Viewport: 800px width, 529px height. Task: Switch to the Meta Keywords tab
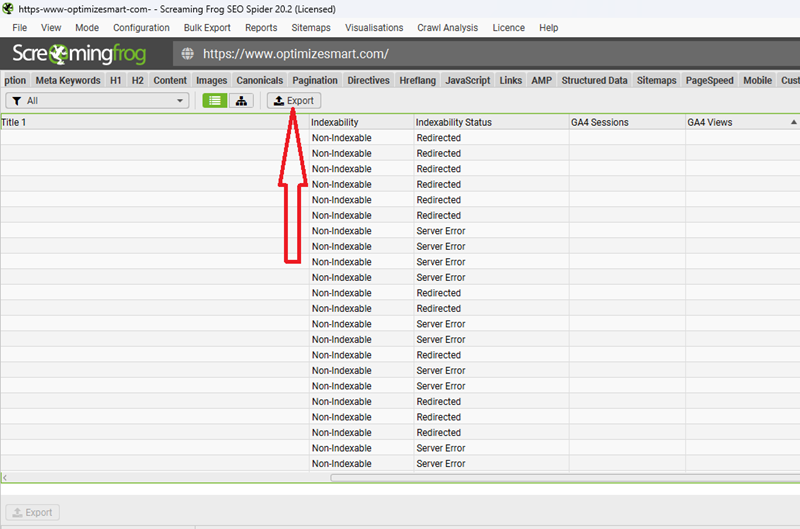(x=68, y=80)
